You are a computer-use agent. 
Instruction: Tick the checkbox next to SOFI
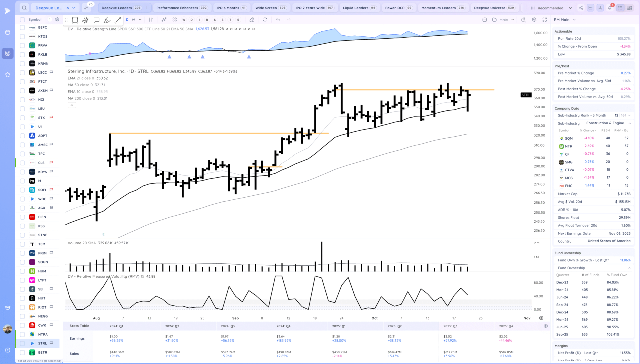(x=22, y=190)
